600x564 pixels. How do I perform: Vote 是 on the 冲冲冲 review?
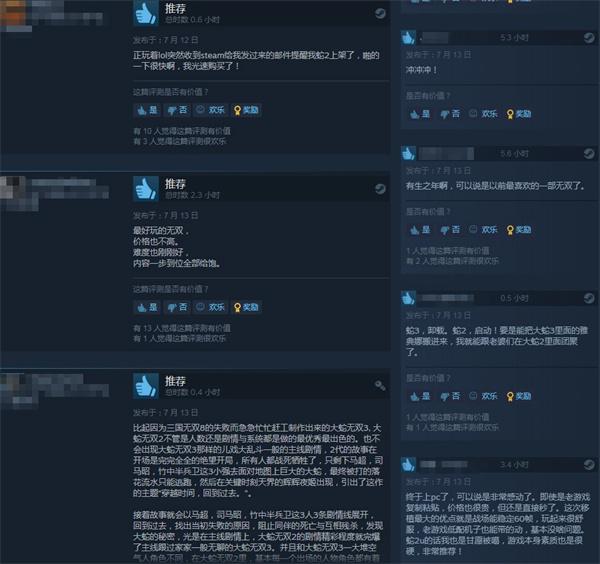(420, 114)
